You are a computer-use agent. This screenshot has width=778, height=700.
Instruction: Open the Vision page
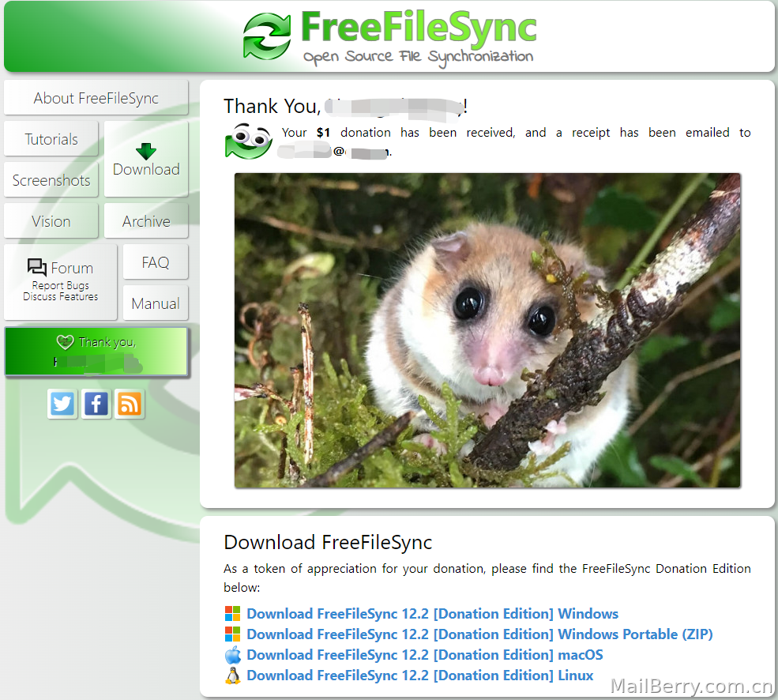coord(51,221)
